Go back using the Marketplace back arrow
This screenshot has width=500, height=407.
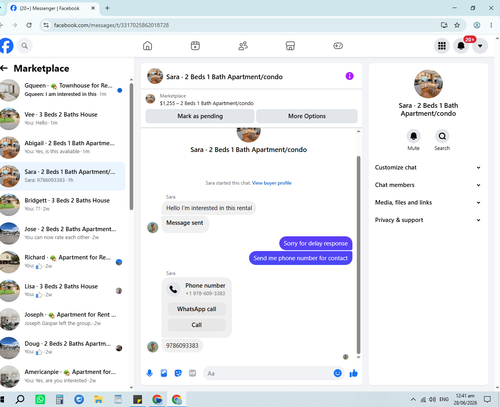point(4,68)
